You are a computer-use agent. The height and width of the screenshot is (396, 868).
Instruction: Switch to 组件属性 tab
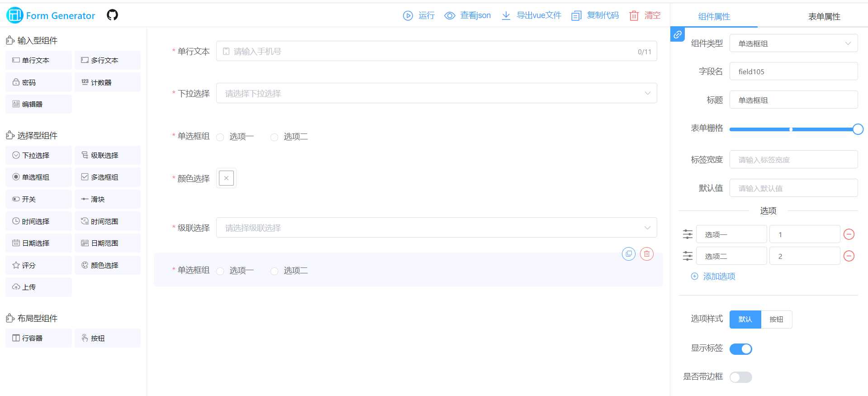pyautogui.click(x=714, y=17)
